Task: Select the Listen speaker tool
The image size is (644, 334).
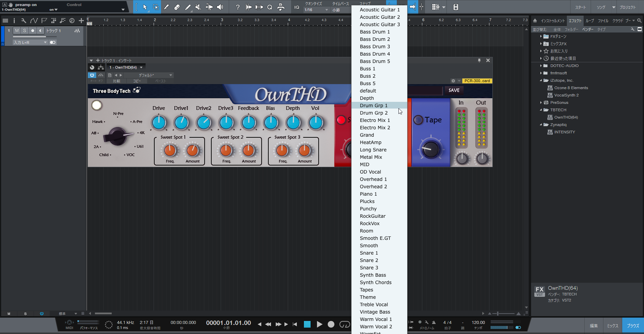Action: (220, 7)
